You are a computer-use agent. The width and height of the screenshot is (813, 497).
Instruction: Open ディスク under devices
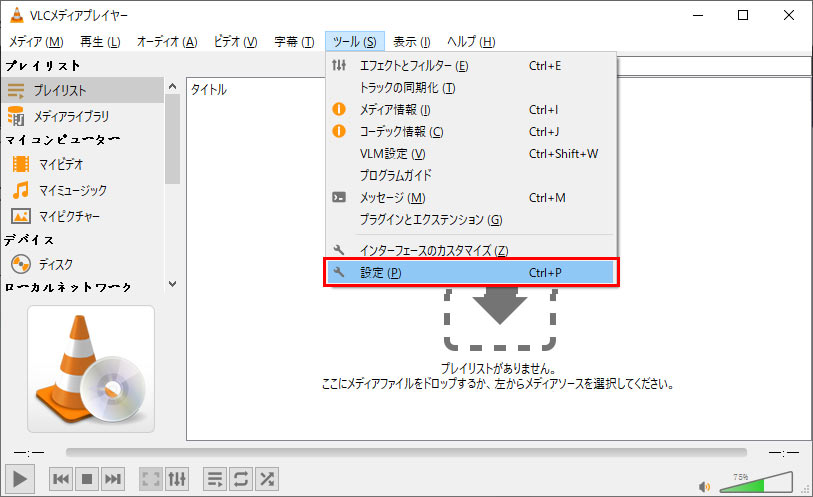click(55, 265)
